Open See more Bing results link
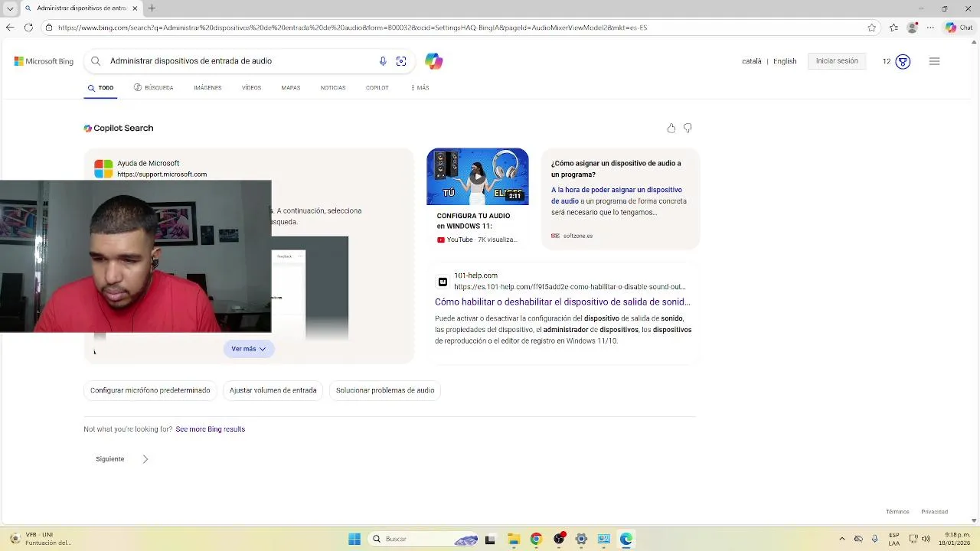The height and width of the screenshot is (551, 980). pos(211,429)
